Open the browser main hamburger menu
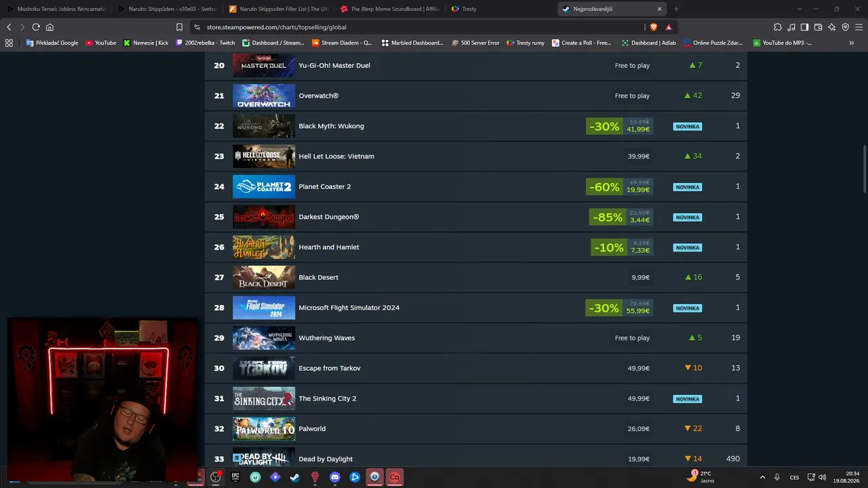Screen dimensions: 868x488 click(x=859, y=27)
